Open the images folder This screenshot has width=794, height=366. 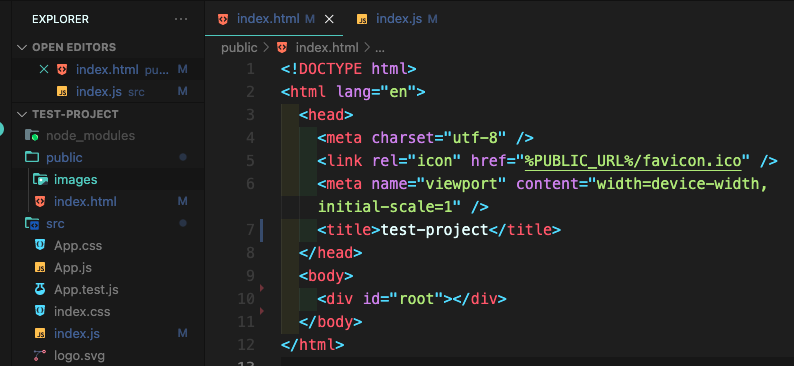pyautogui.click(x=109, y=180)
